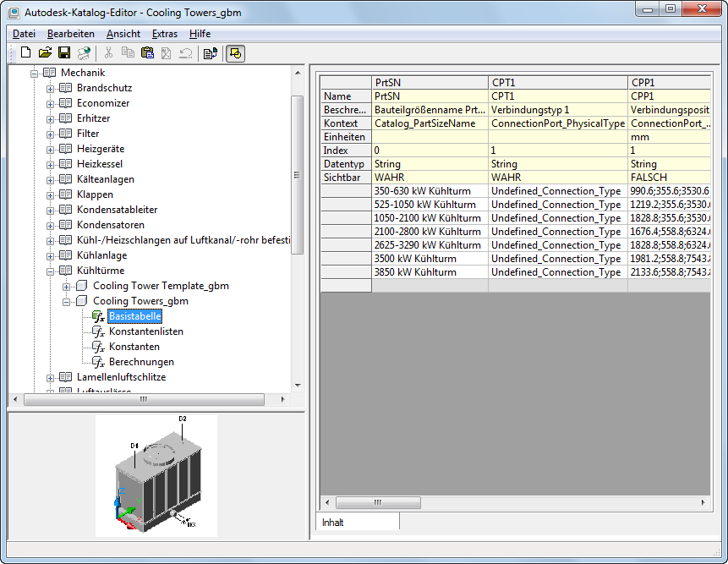Expand Cooling Tower Template_gbm node
728x564 pixels.
pos(67,287)
